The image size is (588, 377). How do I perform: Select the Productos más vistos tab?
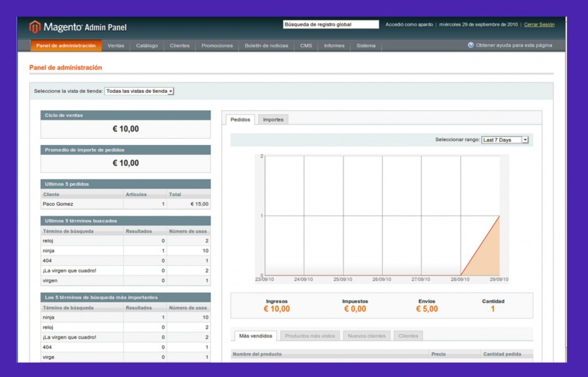[x=310, y=336]
